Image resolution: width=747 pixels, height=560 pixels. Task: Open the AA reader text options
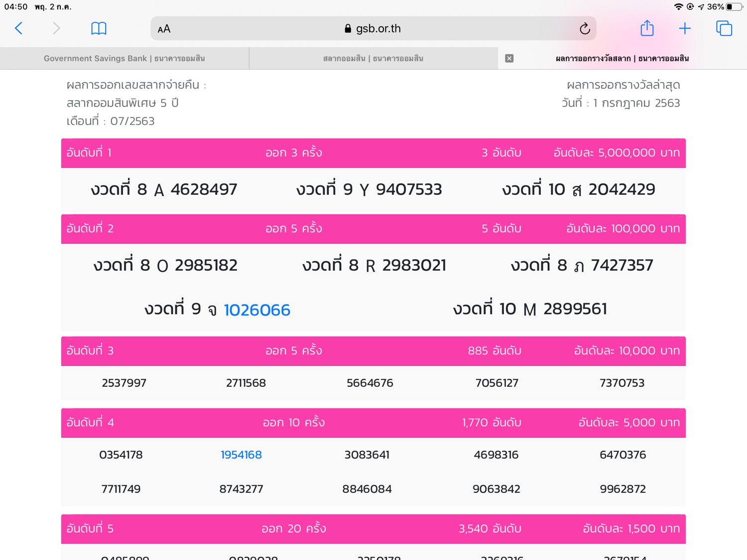tap(164, 29)
